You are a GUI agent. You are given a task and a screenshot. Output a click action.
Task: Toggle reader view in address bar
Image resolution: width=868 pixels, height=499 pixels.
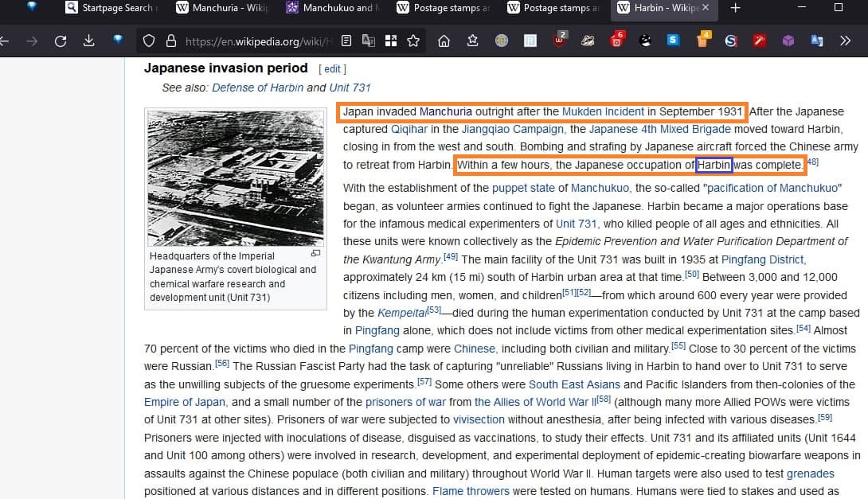click(x=346, y=41)
